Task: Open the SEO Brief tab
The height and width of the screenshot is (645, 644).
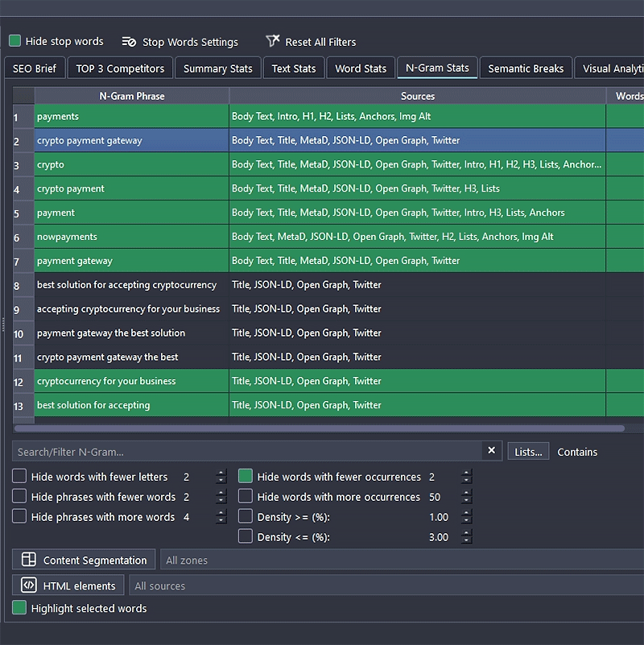Action: [35, 68]
